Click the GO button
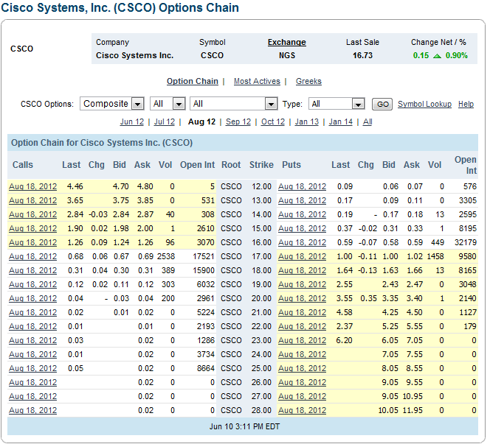 point(382,104)
